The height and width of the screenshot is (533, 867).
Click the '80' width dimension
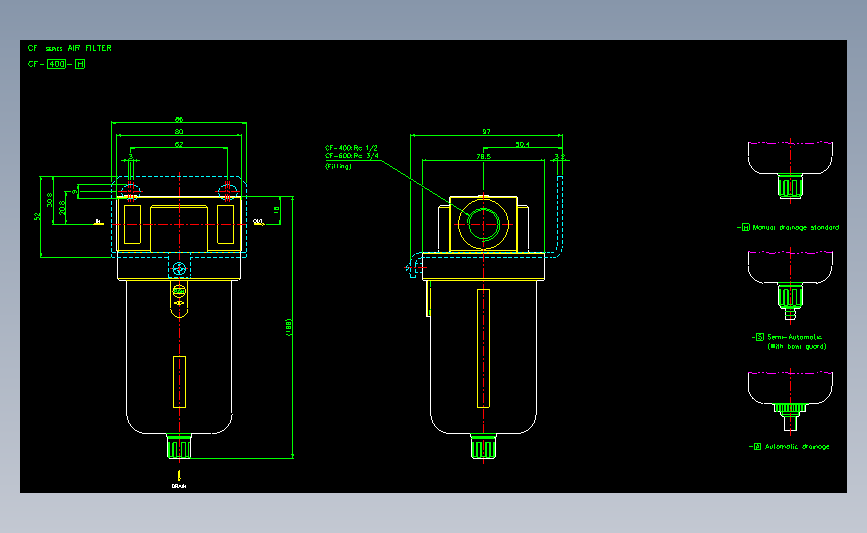tap(179, 132)
